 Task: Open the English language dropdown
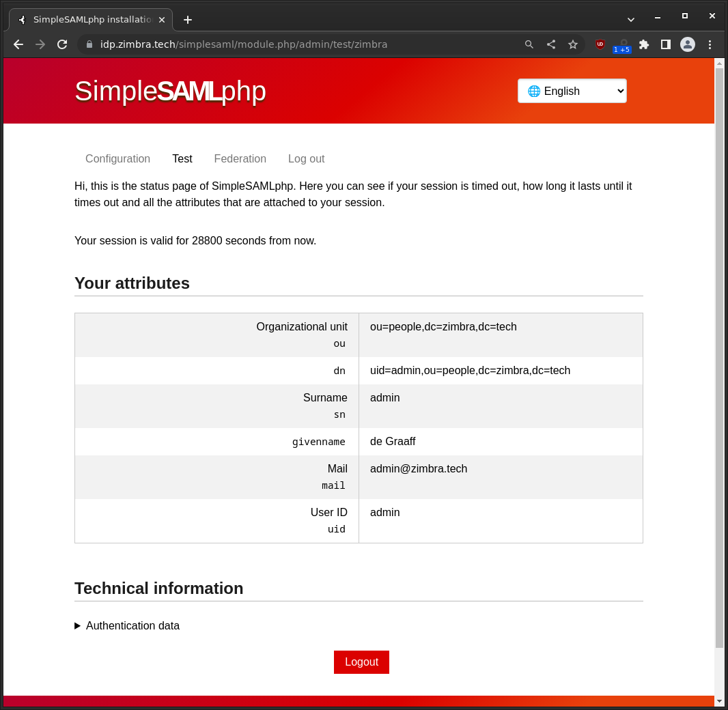(x=572, y=91)
